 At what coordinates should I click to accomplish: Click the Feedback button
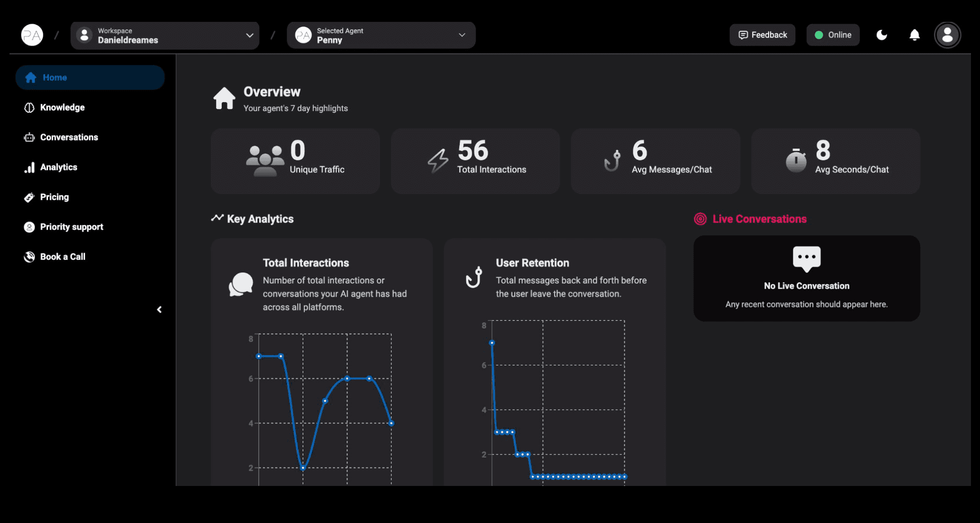point(762,35)
